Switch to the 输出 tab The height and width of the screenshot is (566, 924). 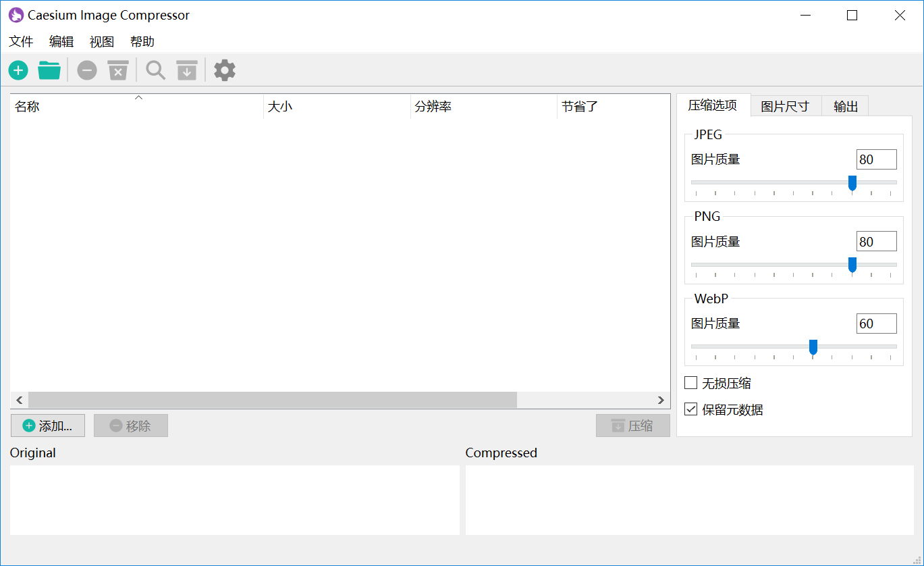[845, 106]
